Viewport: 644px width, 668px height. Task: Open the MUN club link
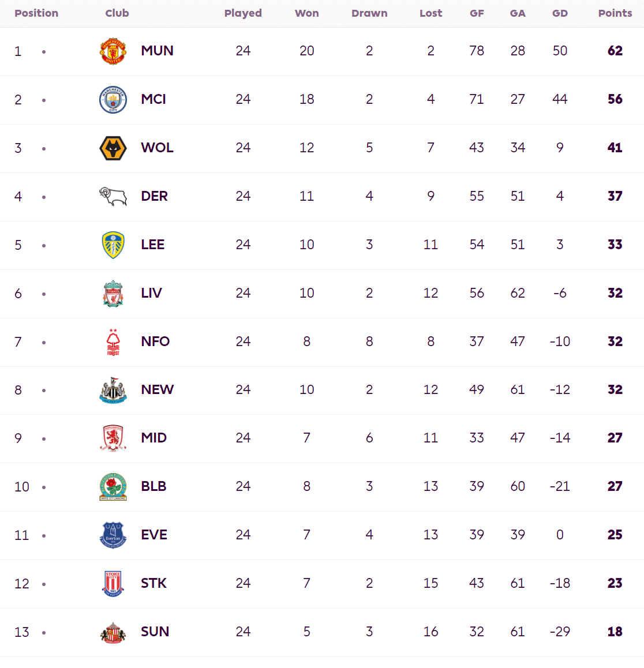[158, 51]
